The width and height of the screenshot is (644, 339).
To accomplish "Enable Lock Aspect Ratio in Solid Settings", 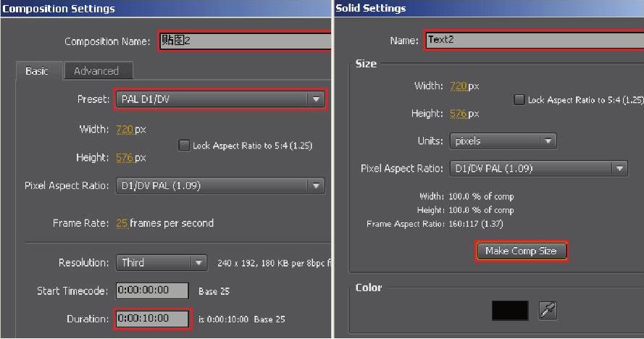I will pyautogui.click(x=519, y=99).
